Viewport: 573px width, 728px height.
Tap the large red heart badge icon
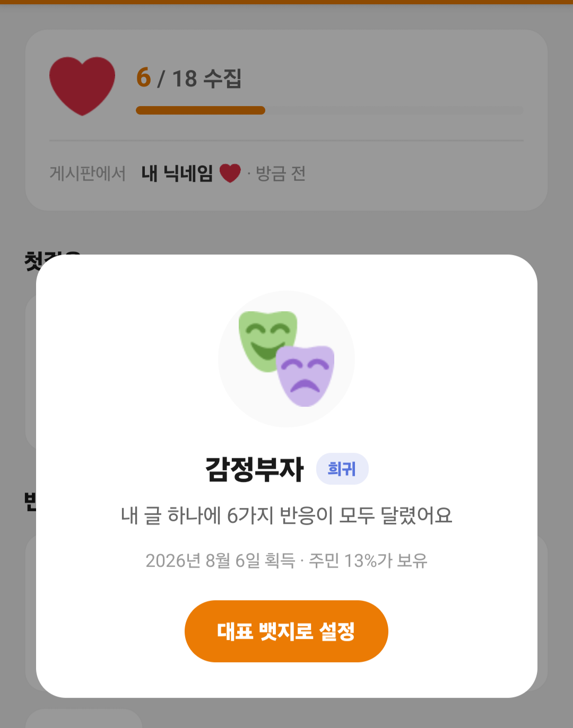[x=82, y=86]
